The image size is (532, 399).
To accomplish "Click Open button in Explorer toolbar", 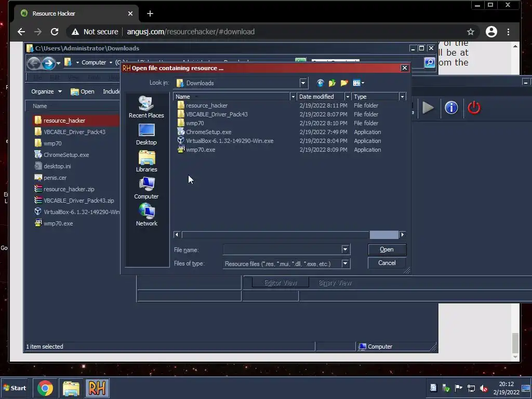I will (x=83, y=91).
